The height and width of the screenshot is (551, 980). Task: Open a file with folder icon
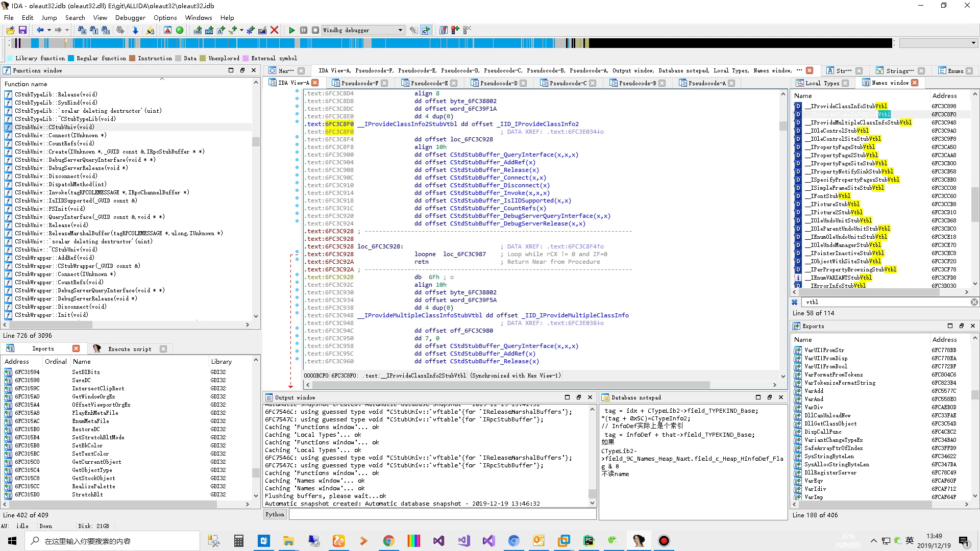[11, 30]
